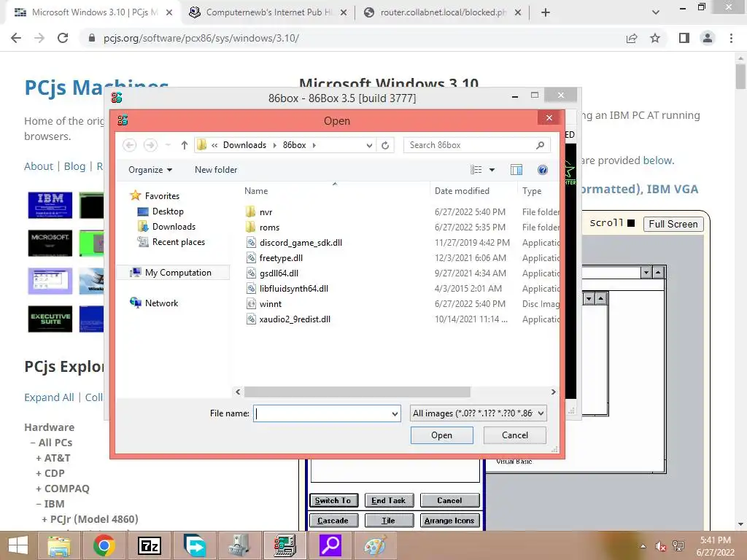Image resolution: width=747 pixels, height=560 pixels.
Task: Select Downloads in the Favorites list
Action: tap(174, 227)
